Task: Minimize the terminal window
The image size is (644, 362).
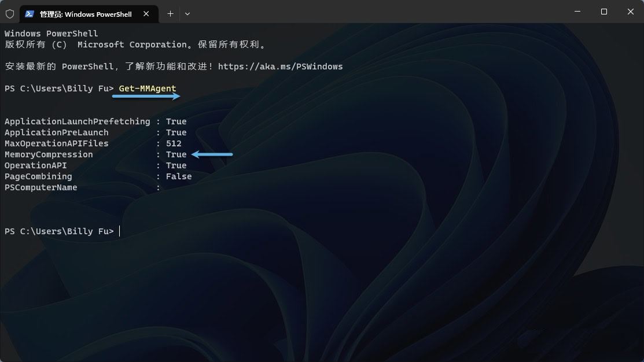Action: pyautogui.click(x=577, y=12)
